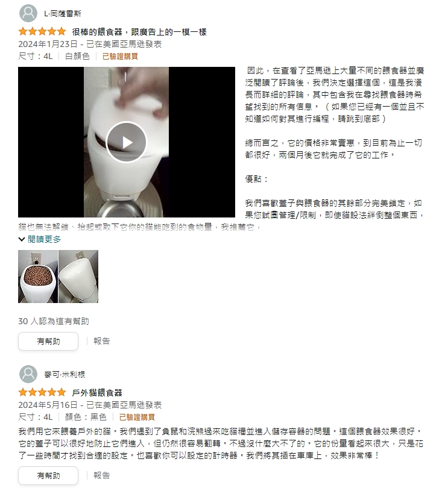
Task: Report the first review via 報告
Action: point(101,342)
